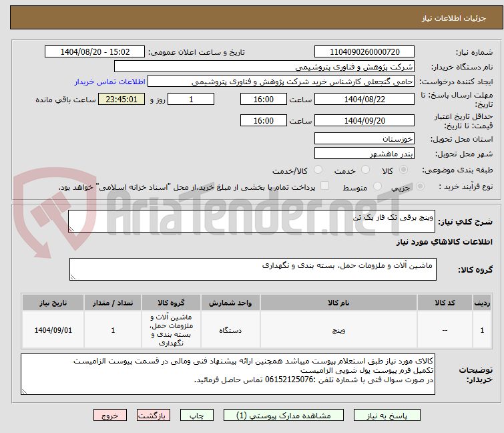Toggle the اسناد خزانه اسلامی payment checkbox
504x433 pixels.
325,186
